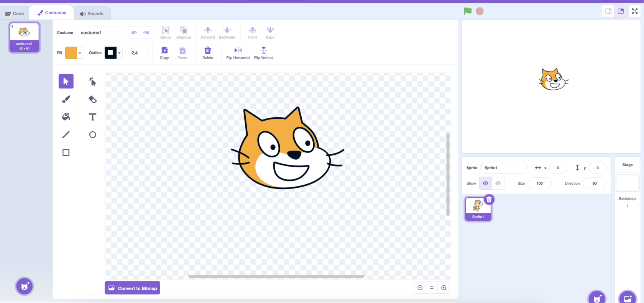This screenshot has height=303, width=644.
Task: Select the Fill bucket tool
Action: tap(66, 117)
